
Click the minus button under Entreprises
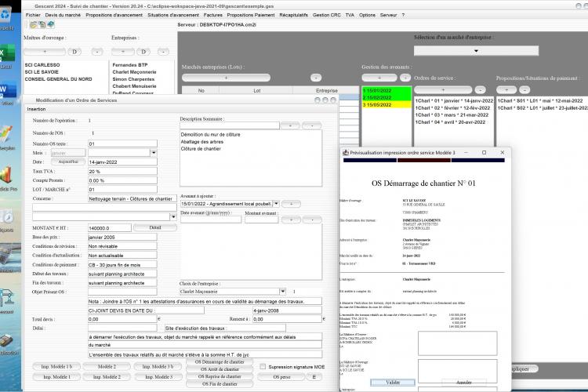pyautogui.click(x=163, y=52)
